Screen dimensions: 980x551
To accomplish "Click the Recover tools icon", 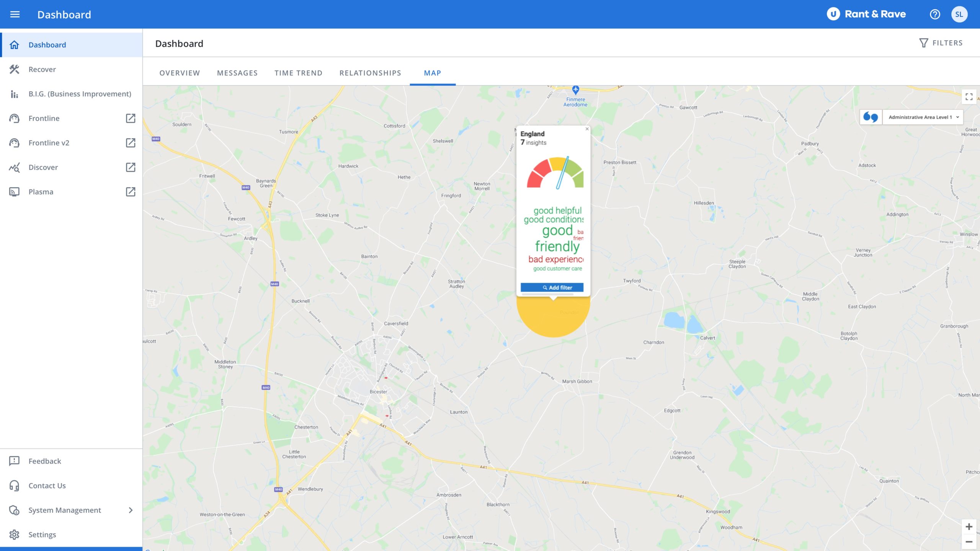I will coord(14,69).
